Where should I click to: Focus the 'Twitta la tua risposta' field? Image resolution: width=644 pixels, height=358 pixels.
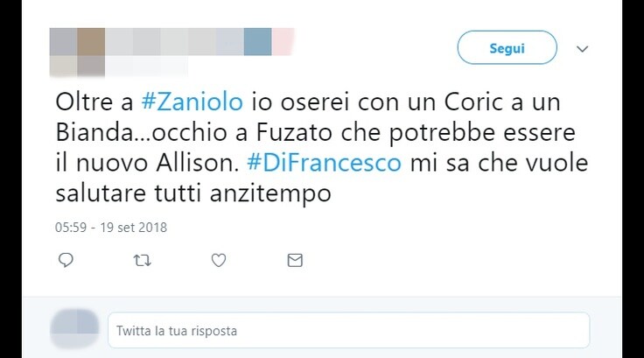pos(349,331)
